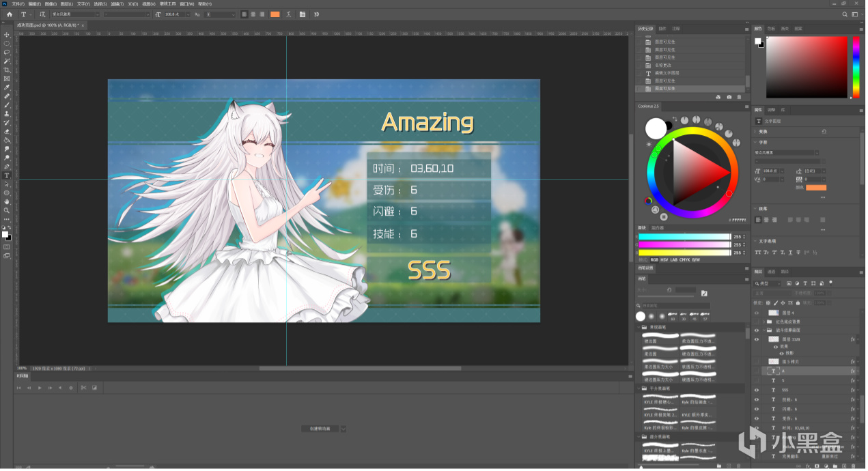Click the 创建帧动画 button in timeline
This screenshot has width=868, height=471.
320,429
